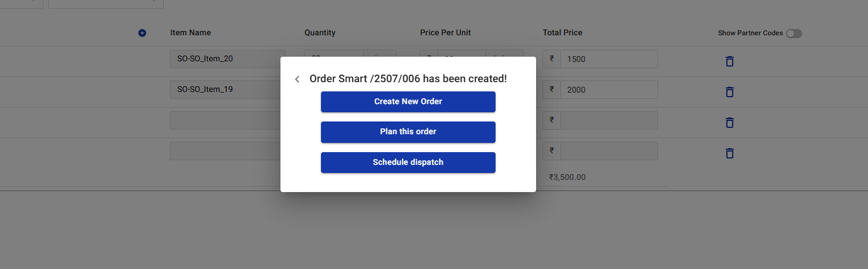Click the blue plus add-item icon
Image resolution: width=868 pixels, height=269 pixels.
(x=142, y=33)
